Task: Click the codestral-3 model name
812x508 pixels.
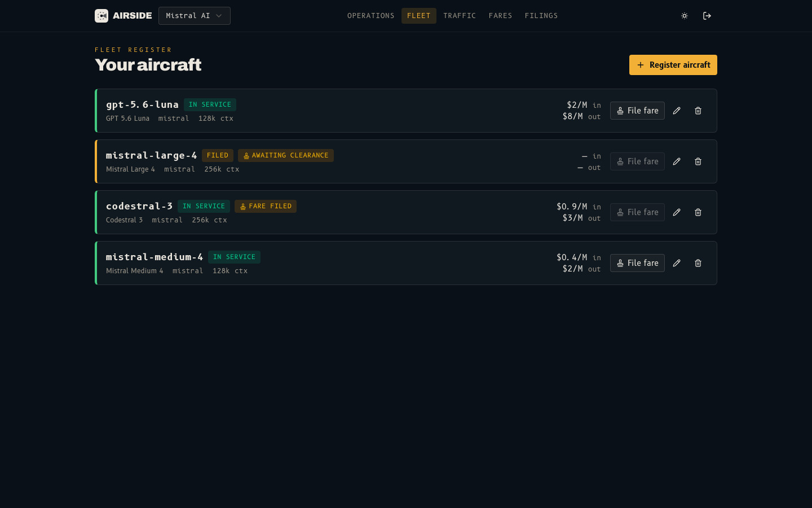Action: [139, 206]
